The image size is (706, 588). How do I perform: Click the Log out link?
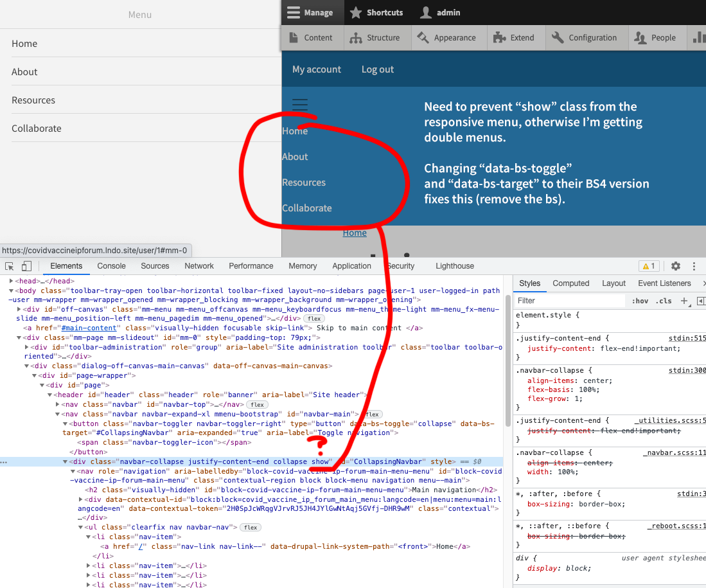click(x=377, y=69)
